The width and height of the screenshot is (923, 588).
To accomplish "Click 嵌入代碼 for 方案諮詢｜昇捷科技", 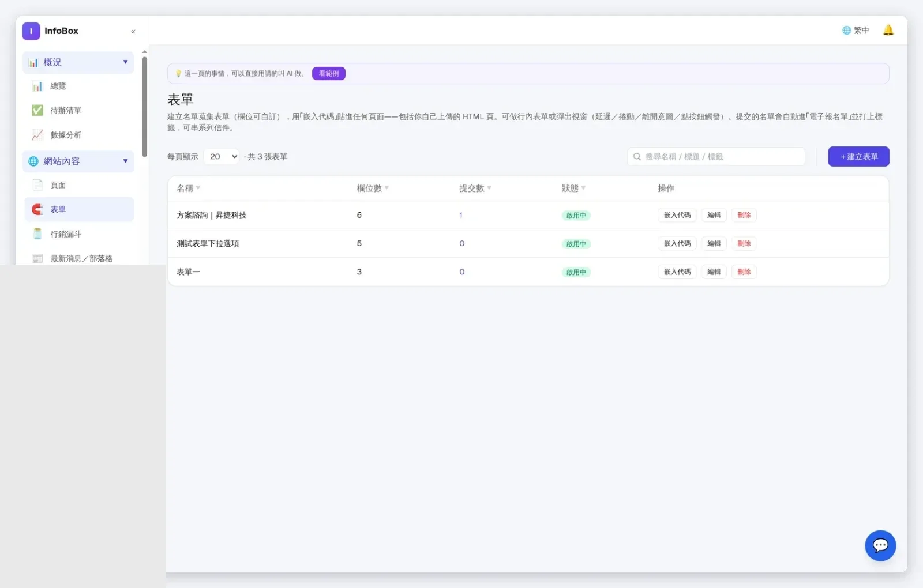I will coord(677,215).
